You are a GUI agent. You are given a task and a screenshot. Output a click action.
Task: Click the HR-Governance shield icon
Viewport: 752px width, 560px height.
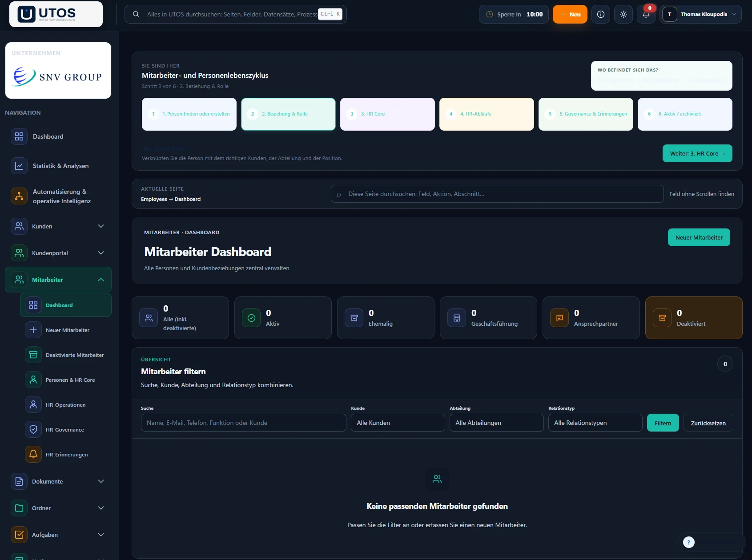(33, 429)
